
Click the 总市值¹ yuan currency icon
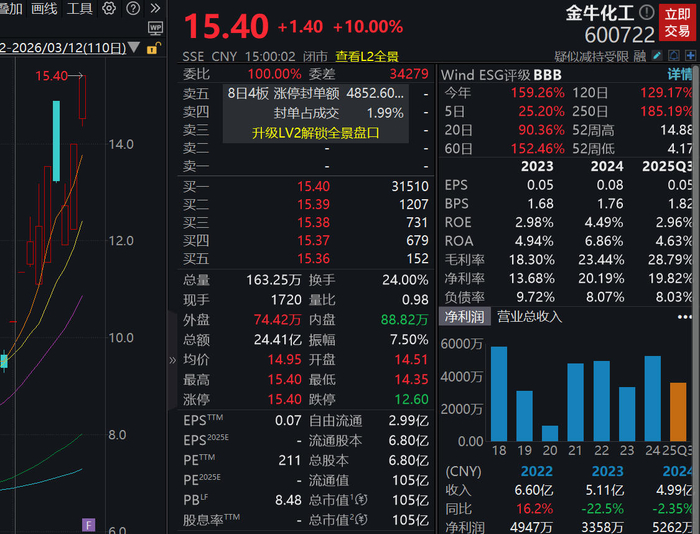[x=362, y=499]
